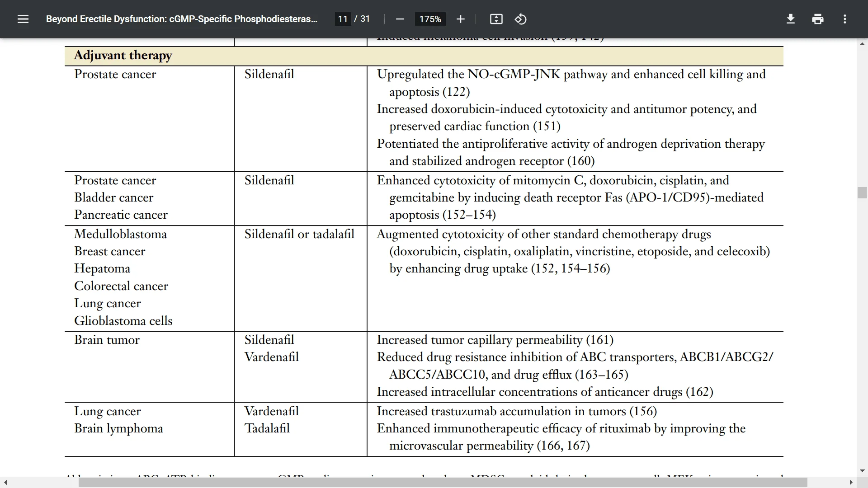868x488 pixels.
Task: Click the zoom in plus icon
Action: (x=460, y=20)
